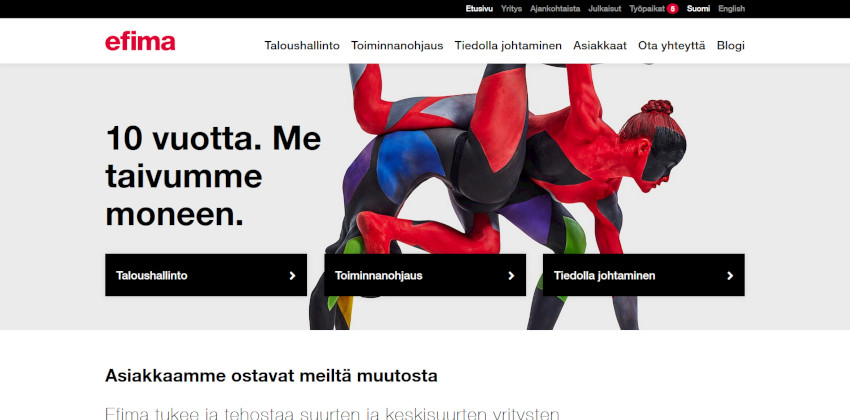Click the black Taloushallinto hero button
The image size is (850, 420).
206,275
